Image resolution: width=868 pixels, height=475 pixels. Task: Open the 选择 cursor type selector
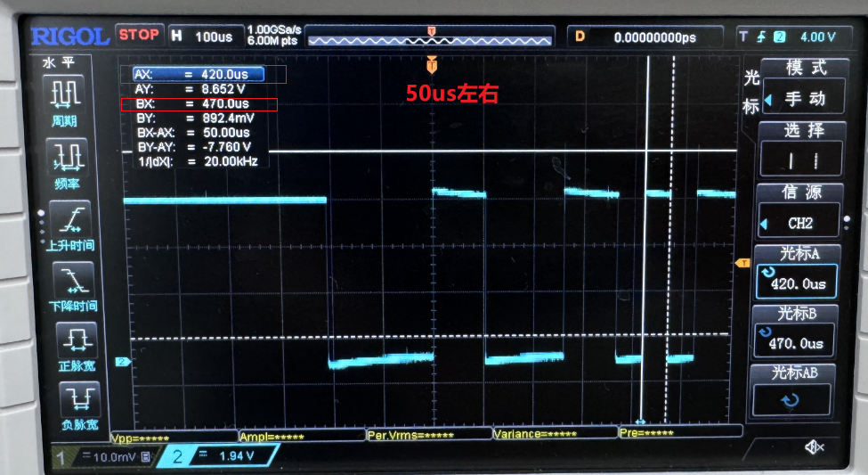801,160
